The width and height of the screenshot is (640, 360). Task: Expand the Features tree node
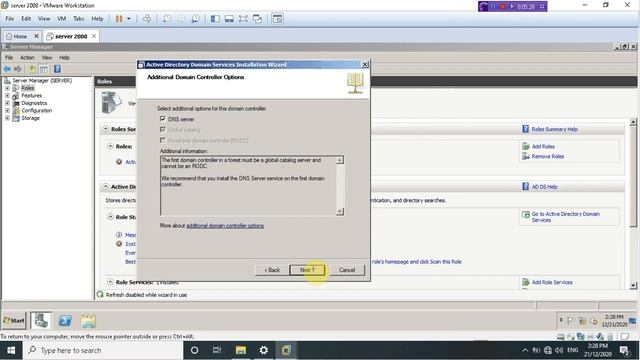[7, 96]
